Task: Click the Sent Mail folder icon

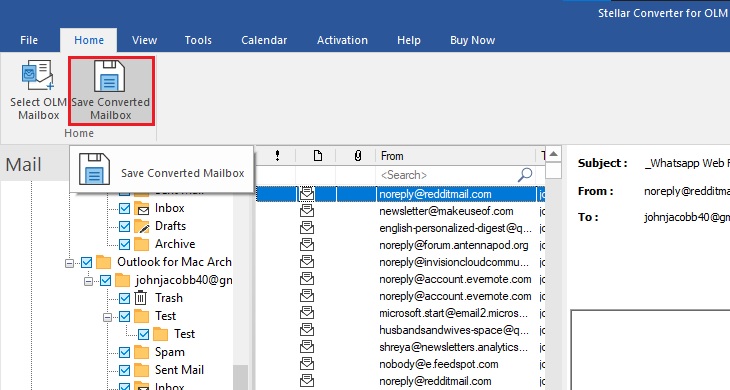Action: [x=142, y=370]
